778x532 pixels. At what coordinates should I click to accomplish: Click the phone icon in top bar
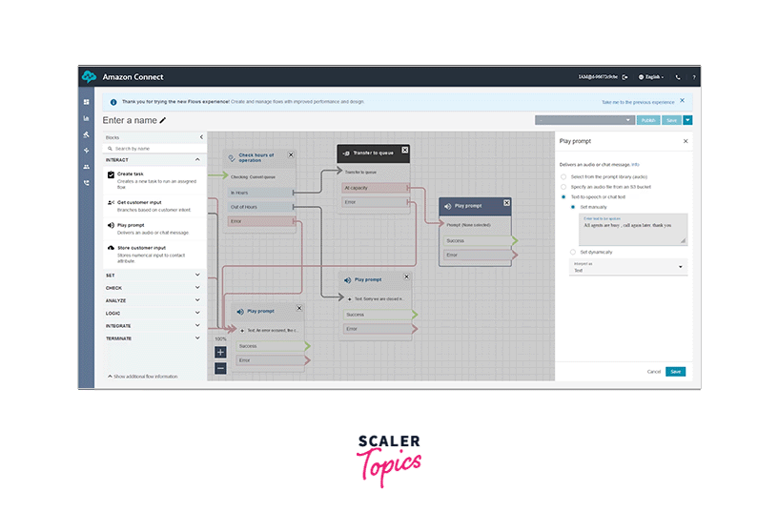click(x=677, y=76)
